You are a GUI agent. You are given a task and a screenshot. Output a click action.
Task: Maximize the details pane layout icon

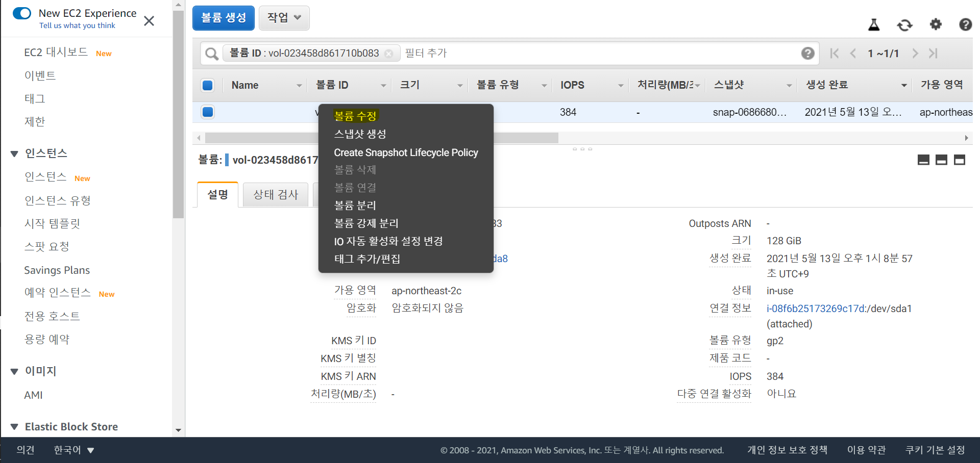[960, 160]
